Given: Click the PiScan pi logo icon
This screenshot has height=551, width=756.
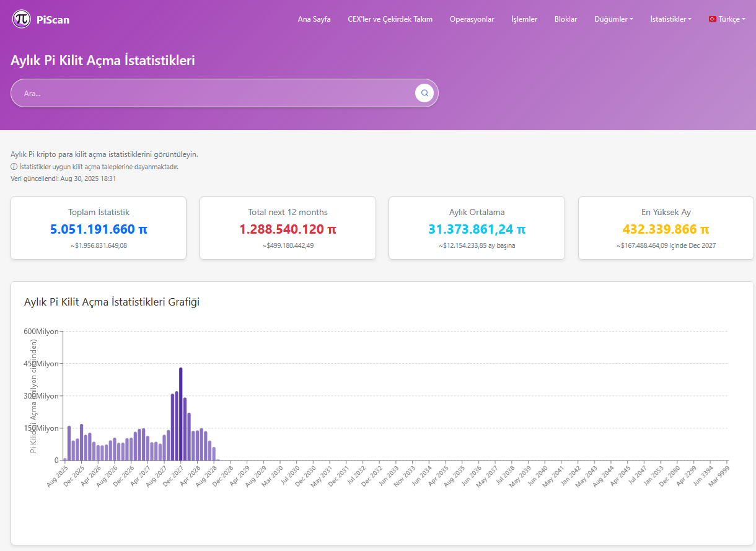Looking at the screenshot, I should (20, 19).
